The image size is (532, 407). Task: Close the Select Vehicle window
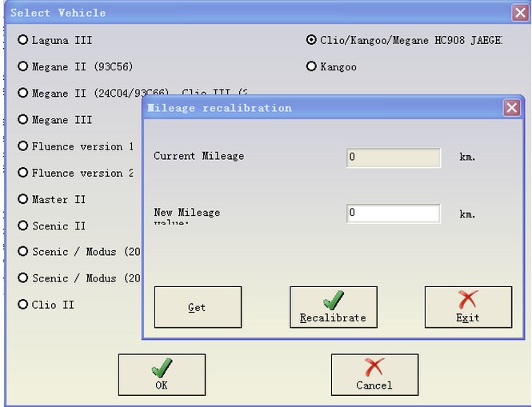point(520,13)
